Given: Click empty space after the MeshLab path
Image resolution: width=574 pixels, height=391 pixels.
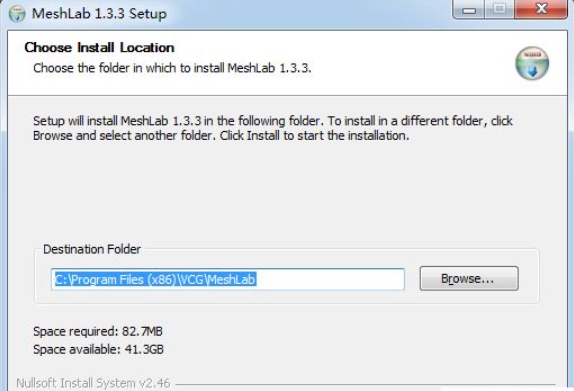Looking at the screenshot, I should tap(329, 279).
